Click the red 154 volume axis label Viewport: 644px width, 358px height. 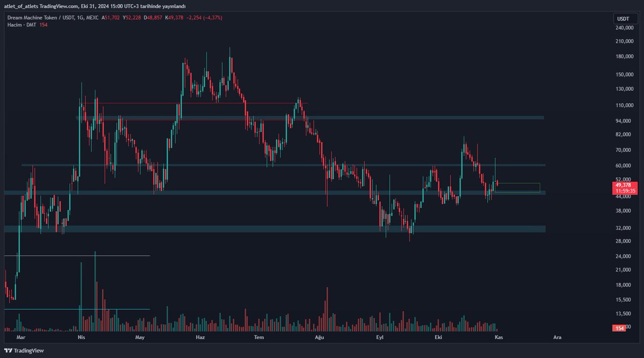pyautogui.click(x=619, y=327)
